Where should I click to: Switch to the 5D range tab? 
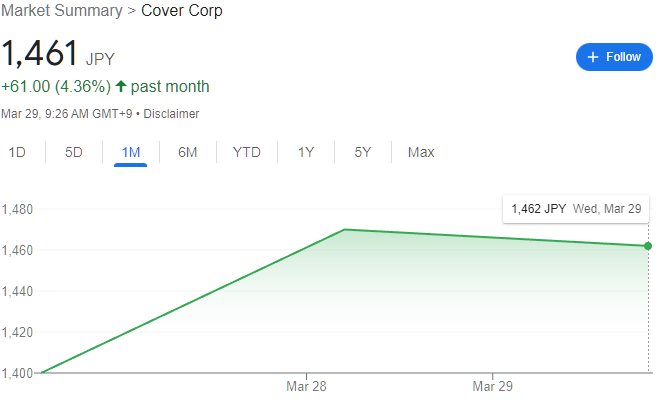pos(74,152)
